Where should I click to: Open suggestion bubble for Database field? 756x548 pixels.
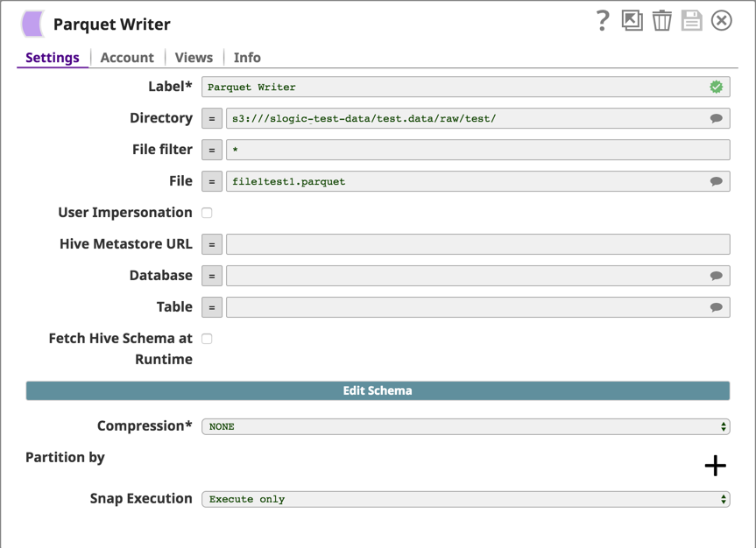coord(716,276)
